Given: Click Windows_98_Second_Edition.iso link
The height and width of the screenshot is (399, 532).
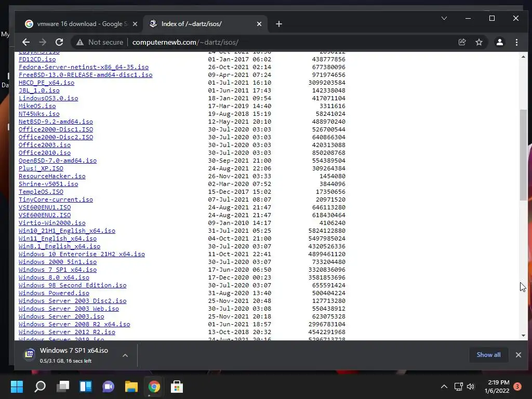Looking at the screenshot, I should coord(73,286).
